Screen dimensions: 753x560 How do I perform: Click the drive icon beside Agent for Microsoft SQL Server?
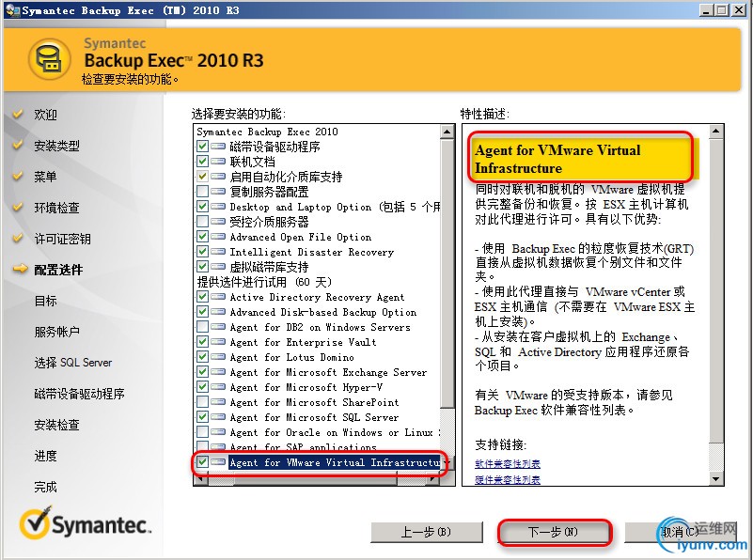[218, 417]
